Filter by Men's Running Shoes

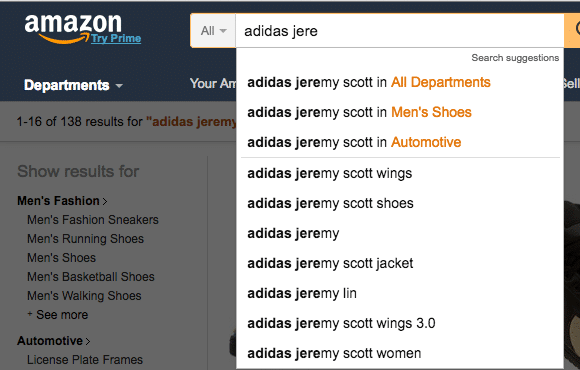85,239
